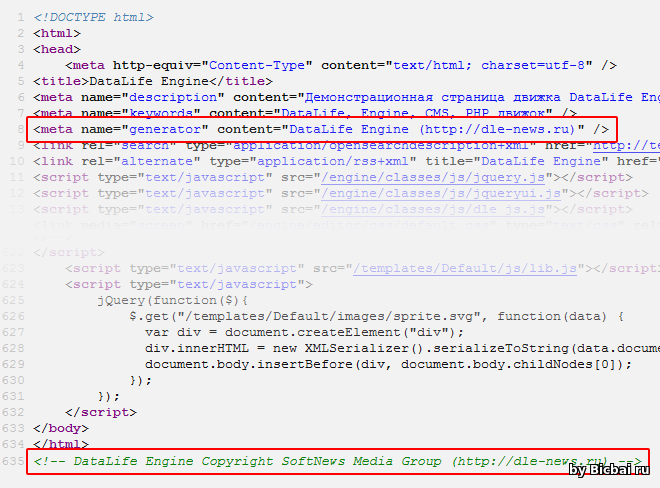Click line number 626

(13, 316)
